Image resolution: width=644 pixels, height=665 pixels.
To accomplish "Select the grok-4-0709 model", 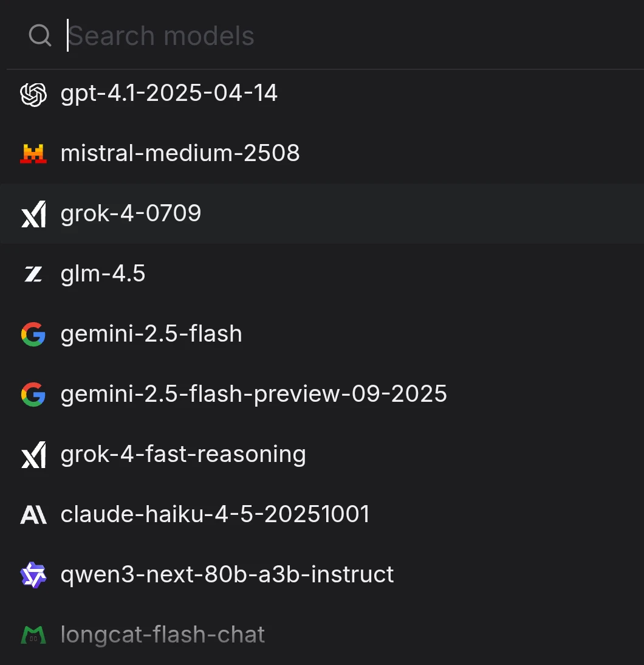I will [131, 213].
